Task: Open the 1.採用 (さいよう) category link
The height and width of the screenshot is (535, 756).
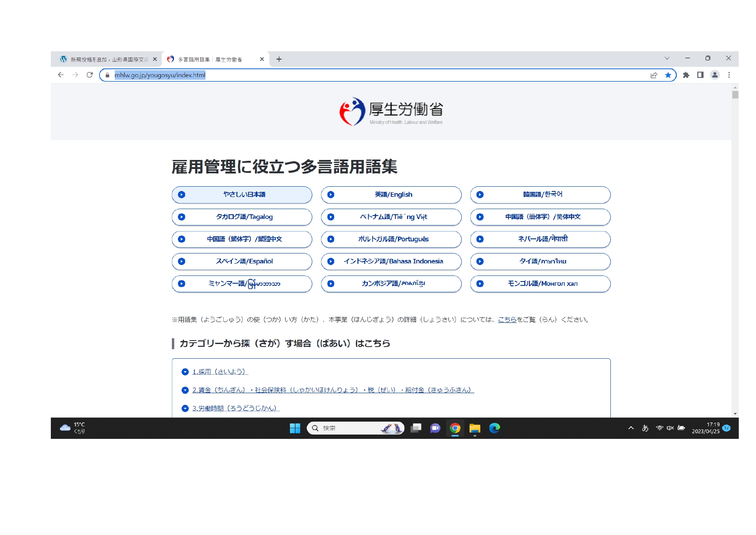Action: (x=220, y=372)
